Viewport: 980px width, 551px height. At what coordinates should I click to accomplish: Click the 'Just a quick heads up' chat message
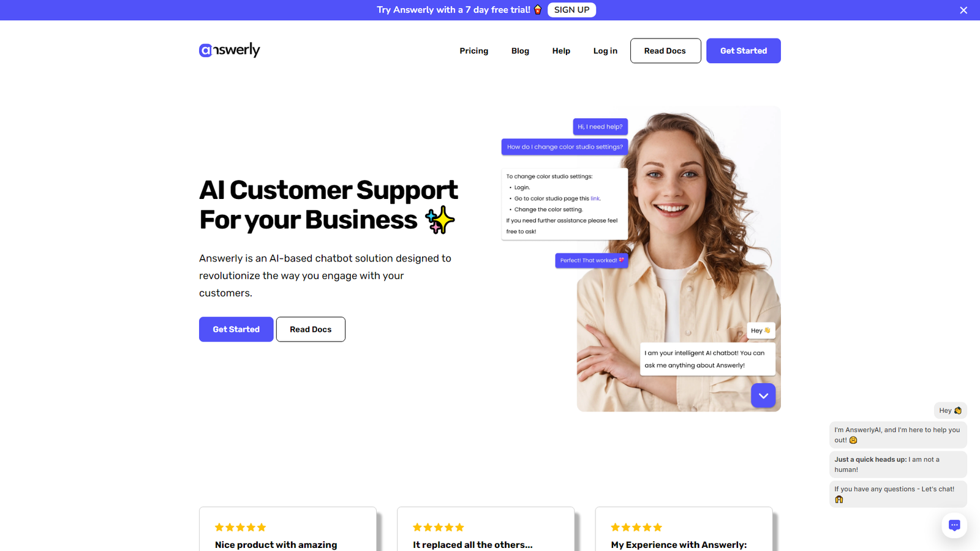[x=898, y=465]
